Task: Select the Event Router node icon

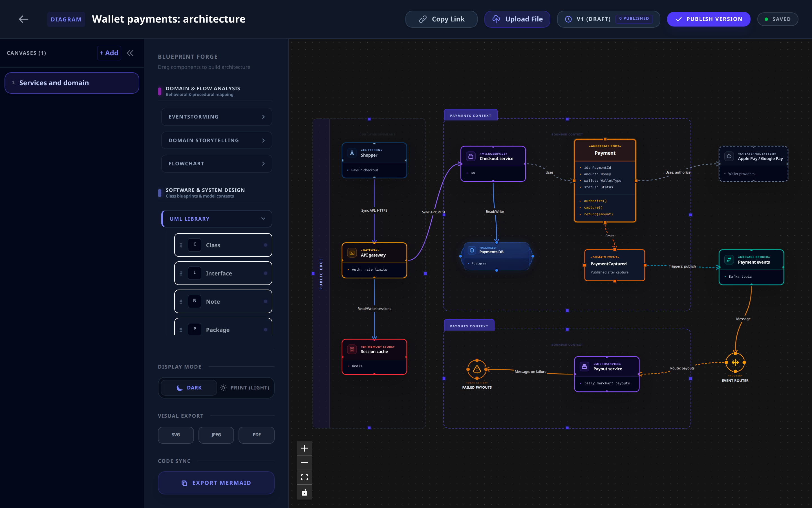Action: 735,362
